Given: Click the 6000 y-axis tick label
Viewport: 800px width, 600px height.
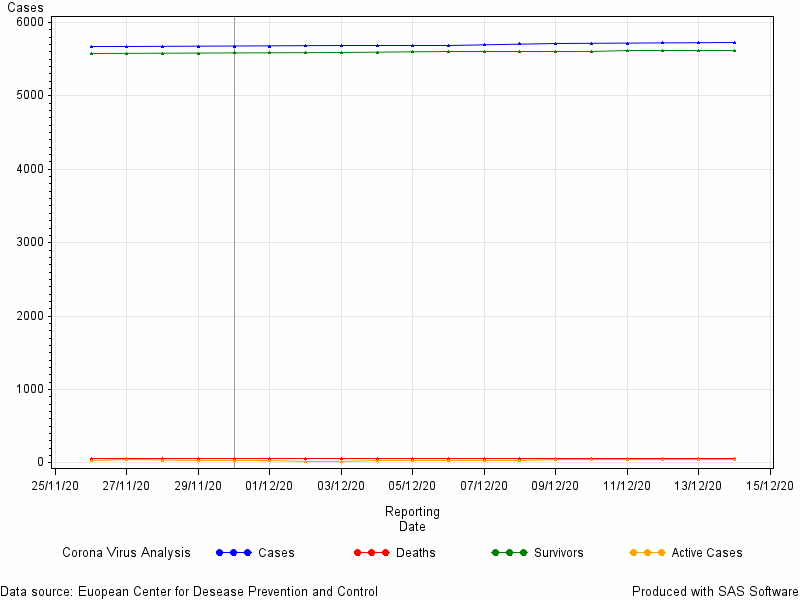Looking at the screenshot, I should coord(30,22).
